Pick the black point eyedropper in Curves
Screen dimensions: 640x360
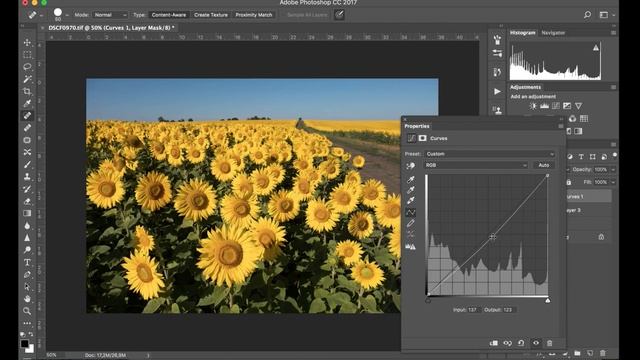(411, 179)
